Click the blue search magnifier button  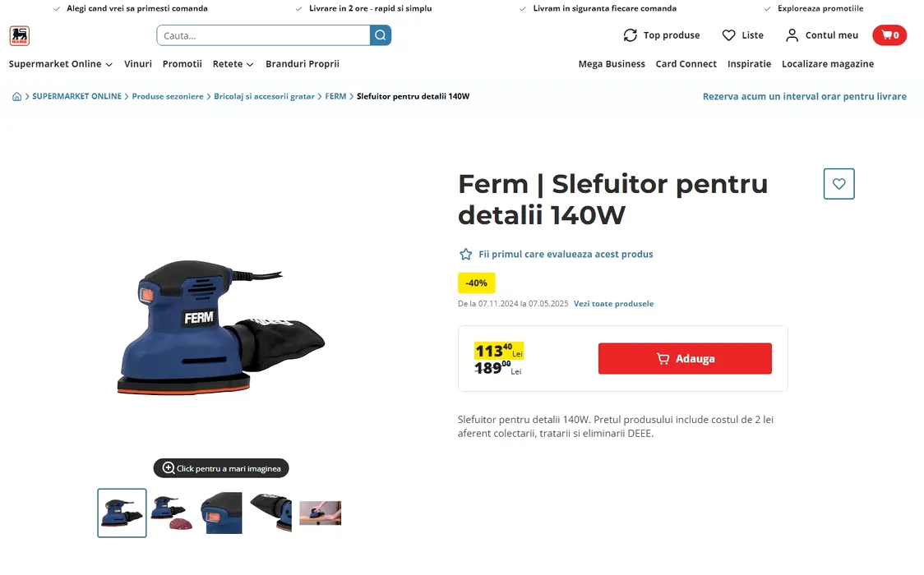pyautogui.click(x=381, y=35)
